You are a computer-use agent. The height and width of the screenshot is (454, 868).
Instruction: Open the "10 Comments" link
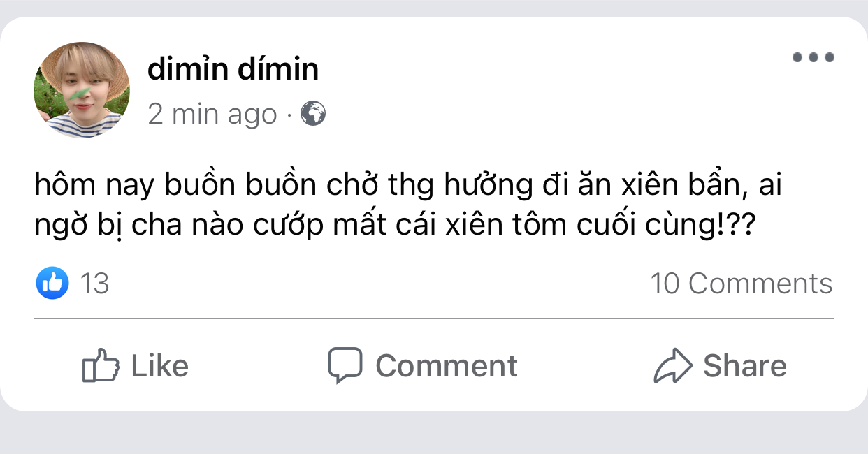[741, 284]
